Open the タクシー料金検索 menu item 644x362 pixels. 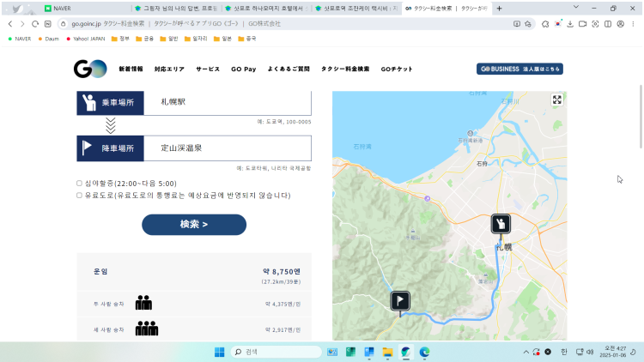click(x=345, y=69)
